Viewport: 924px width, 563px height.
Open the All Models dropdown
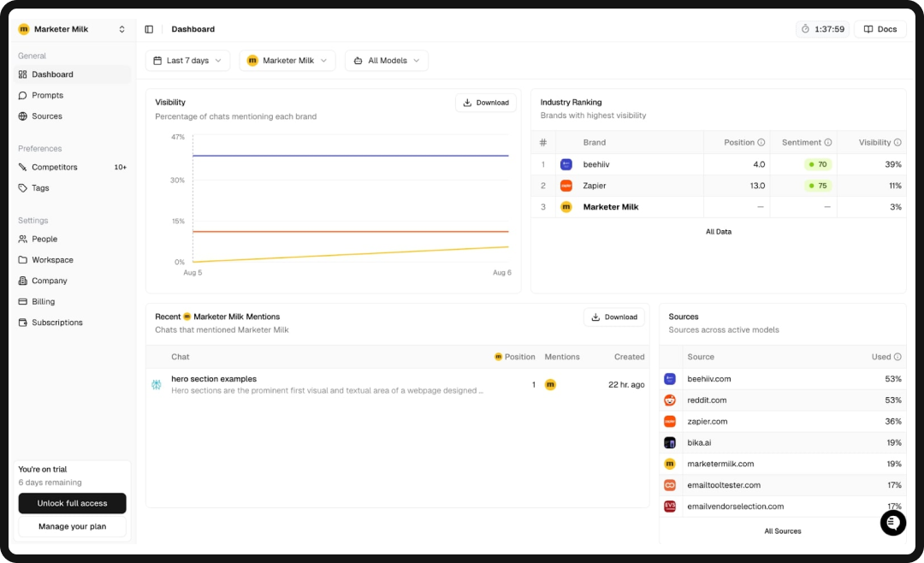(386, 60)
